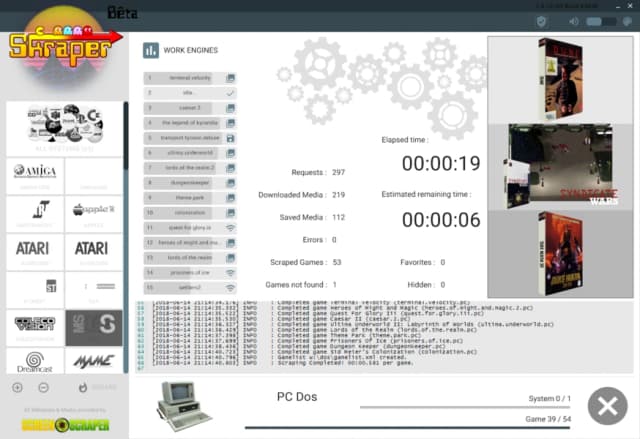This screenshot has width=640, height=439.
Task: Add a system with the plus icon
Action: (x=17, y=387)
